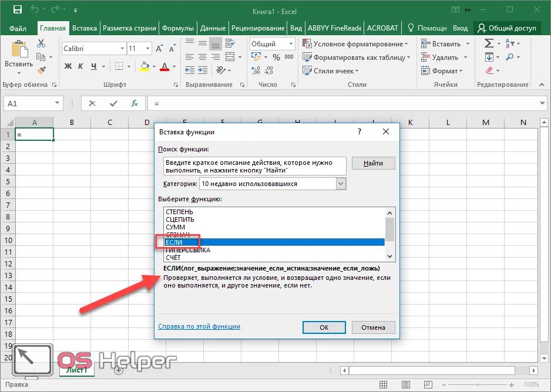Click the Paste clipboard icon
The image size is (551, 392).
click(x=19, y=49)
